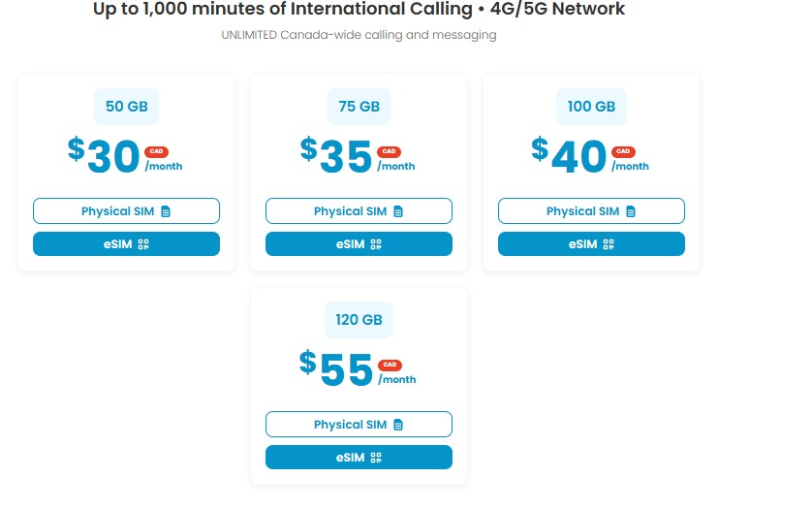Click SIM card icon on 100 GB plan

(x=631, y=211)
